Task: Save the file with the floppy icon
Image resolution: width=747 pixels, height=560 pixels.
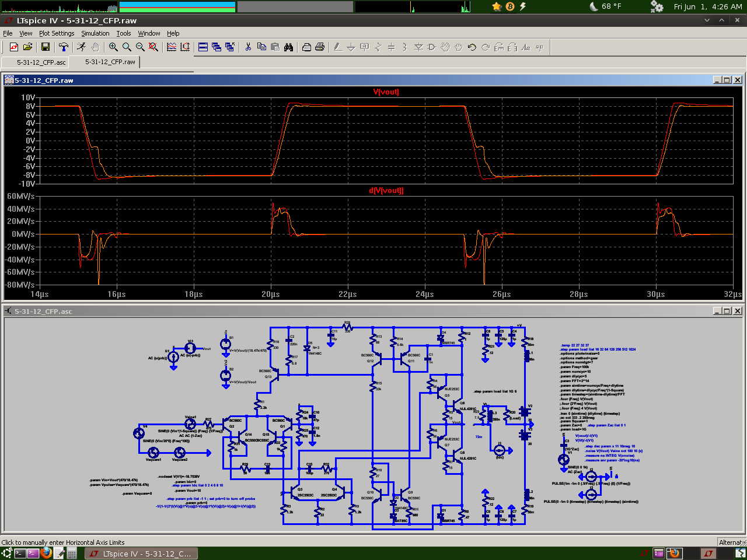Action: tap(46, 47)
